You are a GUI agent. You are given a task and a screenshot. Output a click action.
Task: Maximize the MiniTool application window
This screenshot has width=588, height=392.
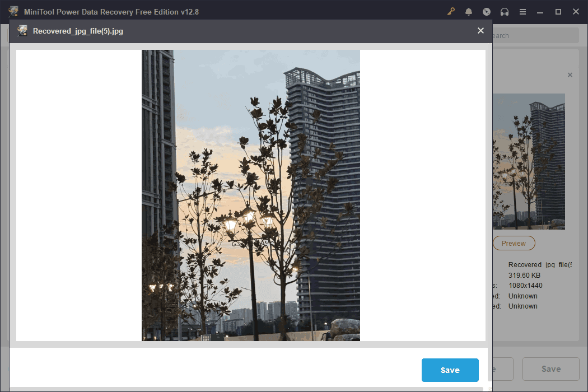[x=558, y=11]
